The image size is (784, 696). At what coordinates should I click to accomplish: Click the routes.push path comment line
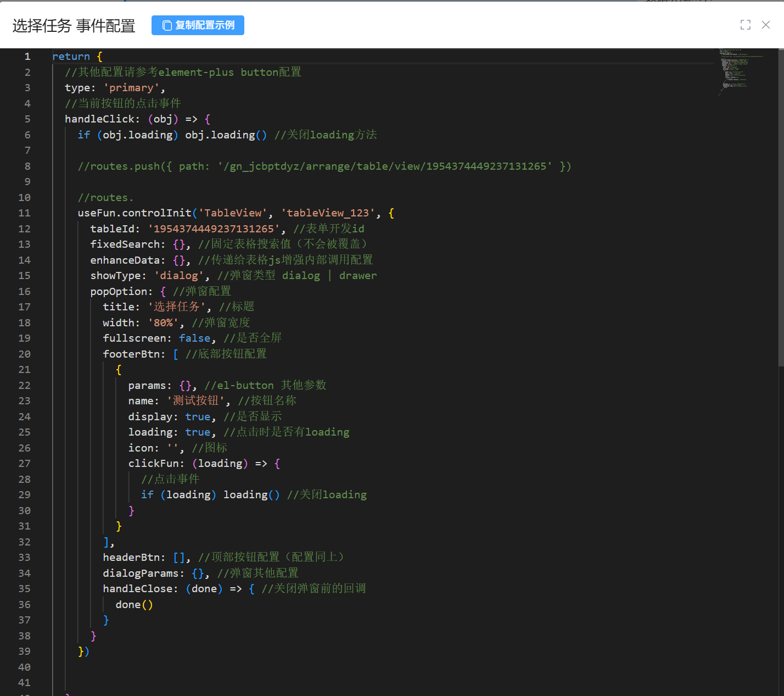pos(324,166)
